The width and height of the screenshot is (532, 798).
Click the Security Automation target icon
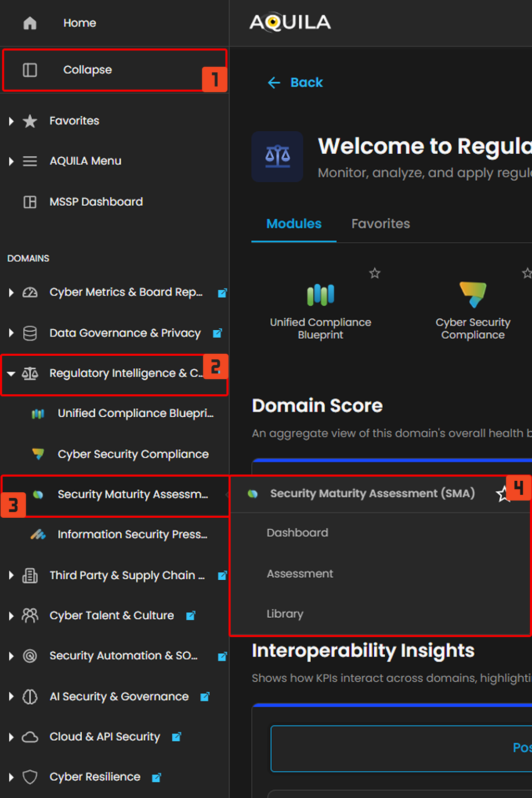(x=30, y=656)
